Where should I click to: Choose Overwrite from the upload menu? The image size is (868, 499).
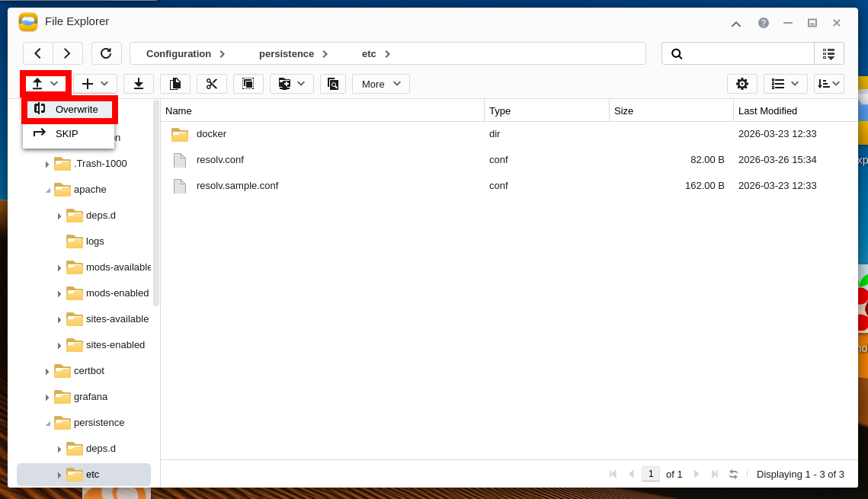pyautogui.click(x=76, y=109)
